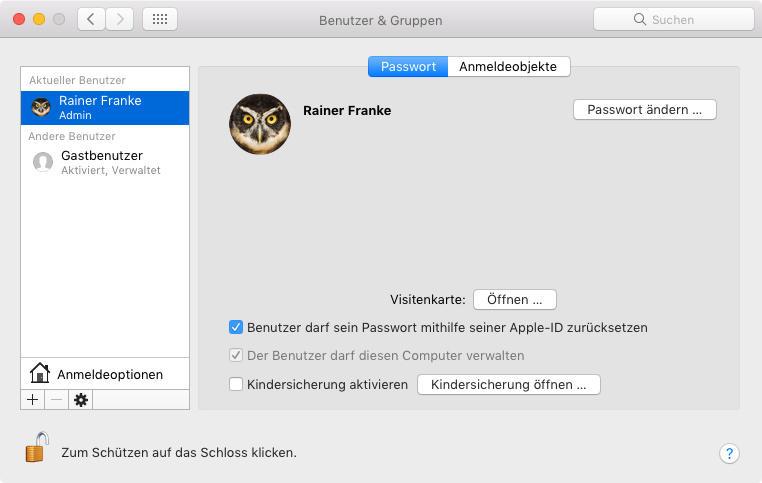Click the lock icon to protect settings
The height and width of the screenshot is (483, 762).
pos(37,447)
